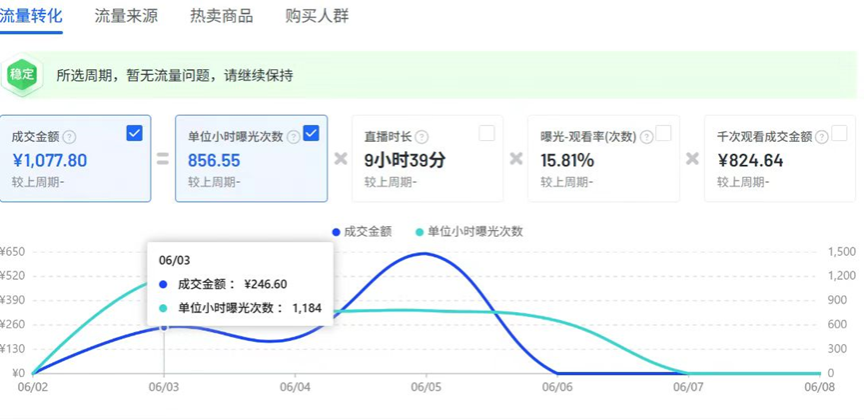
Task: Uncheck the 成交金额 metric checkbox
Action: pyautogui.click(x=135, y=133)
